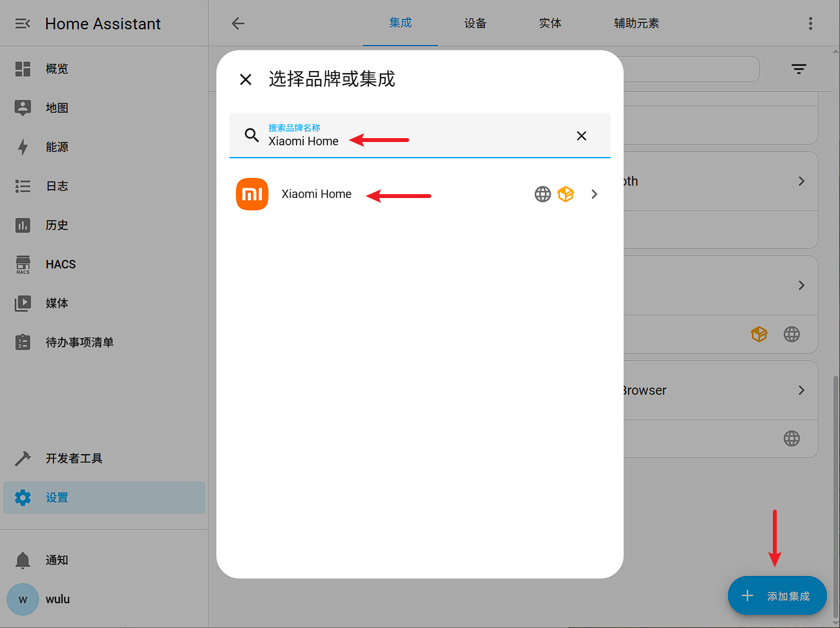The height and width of the screenshot is (628, 840).
Task: Click the orange custom box icon on background card
Action: [x=759, y=334]
